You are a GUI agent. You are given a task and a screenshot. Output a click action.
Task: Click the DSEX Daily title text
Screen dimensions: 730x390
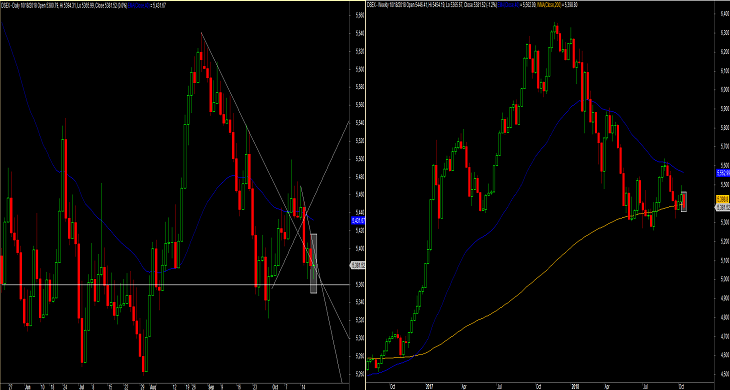point(9,5)
